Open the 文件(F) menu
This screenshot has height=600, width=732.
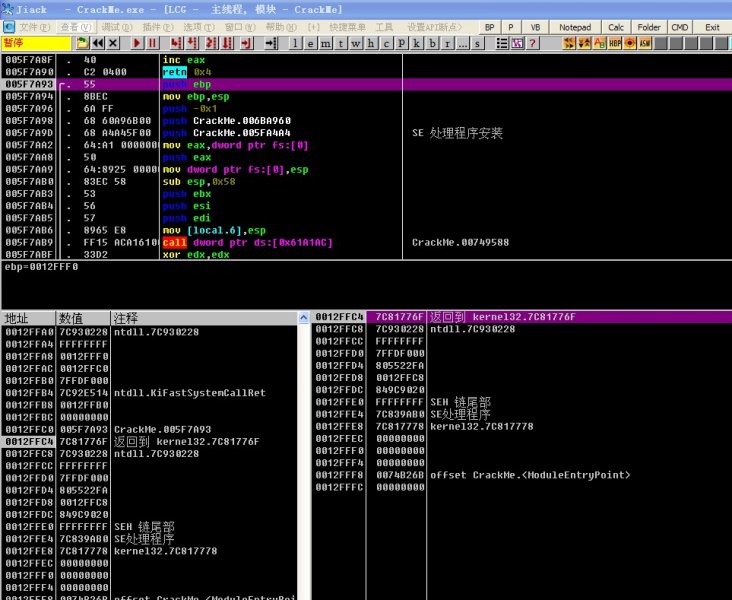coord(34,27)
